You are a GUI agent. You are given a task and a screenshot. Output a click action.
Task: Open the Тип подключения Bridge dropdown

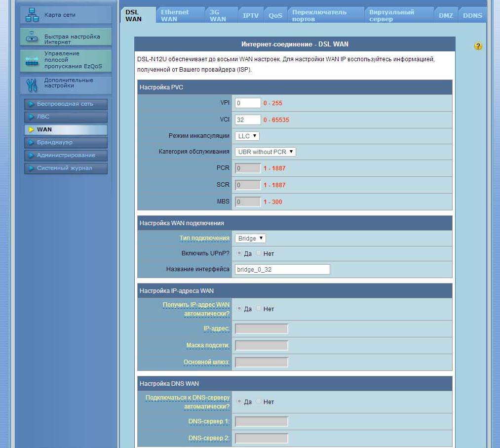pyautogui.click(x=250, y=239)
